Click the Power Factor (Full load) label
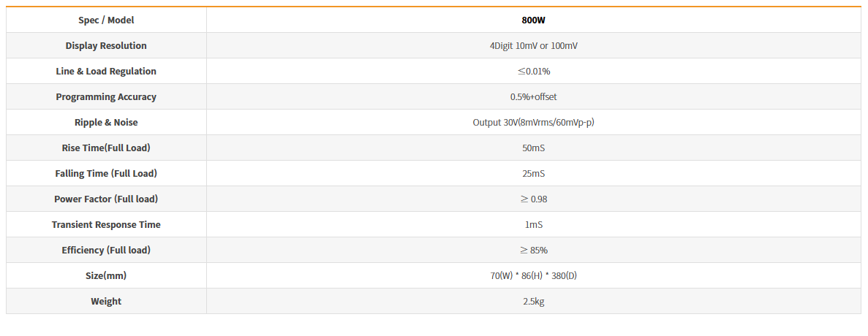Image resolution: width=868 pixels, height=336 pixels. click(106, 199)
